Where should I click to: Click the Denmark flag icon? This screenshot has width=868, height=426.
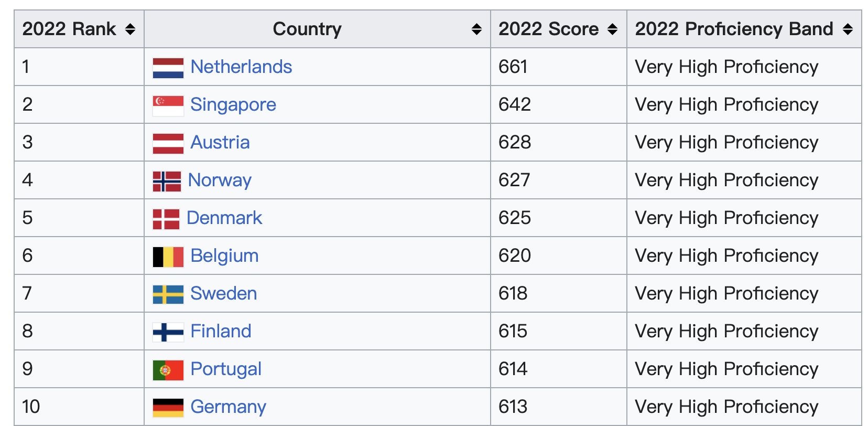pos(166,219)
